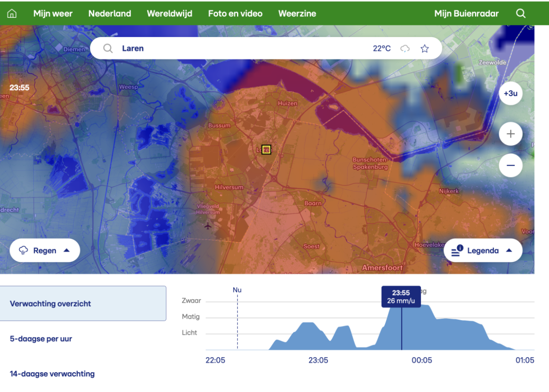Select the Verwachting overzicht tab

click(x=83, y=303)
